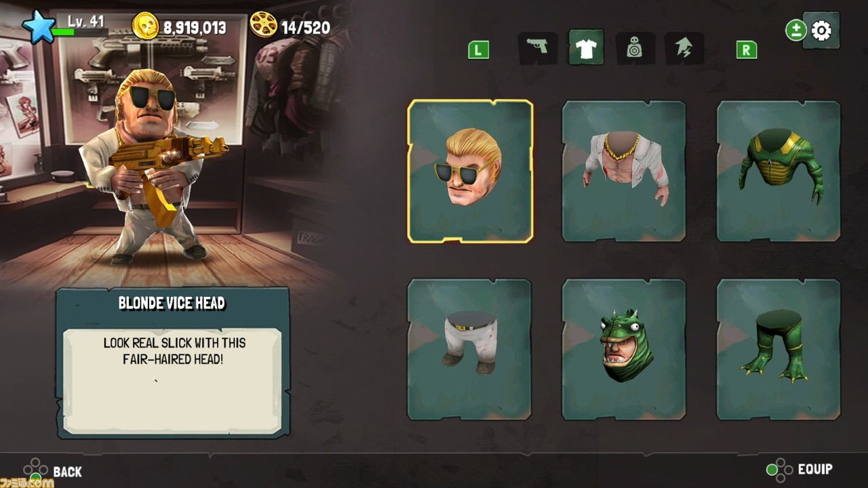
Task: Click the film reel currency icon
Action: click(263, 24)
